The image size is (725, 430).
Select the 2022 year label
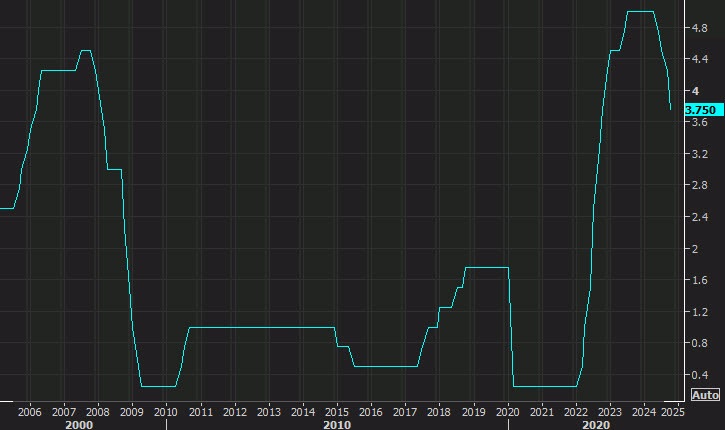tap(576, 411)
